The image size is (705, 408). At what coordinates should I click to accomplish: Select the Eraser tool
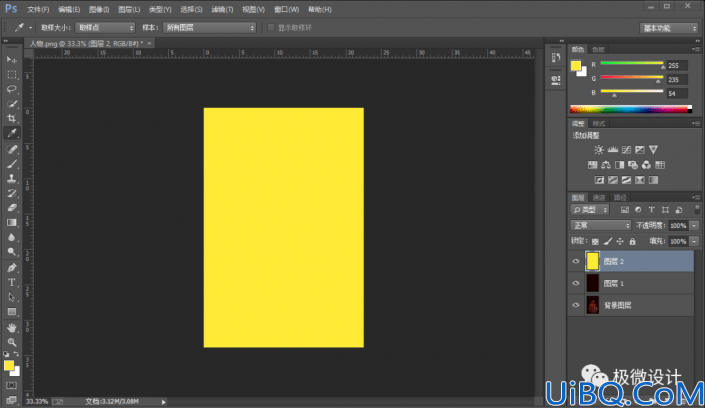pos(12,208)
